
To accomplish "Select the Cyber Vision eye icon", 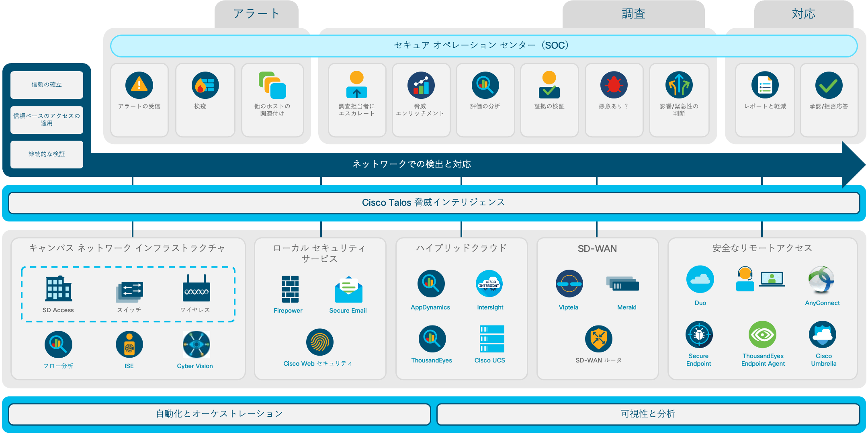I will click(197, 344).
